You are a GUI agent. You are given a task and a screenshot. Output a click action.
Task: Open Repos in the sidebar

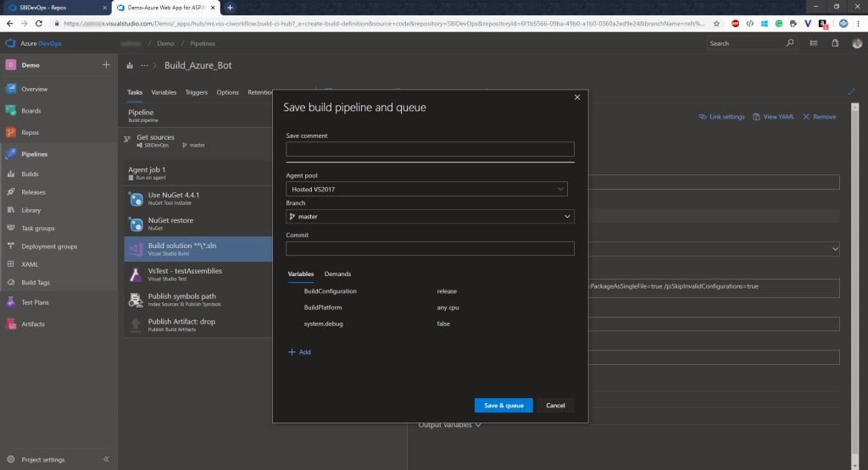[30, 133]
